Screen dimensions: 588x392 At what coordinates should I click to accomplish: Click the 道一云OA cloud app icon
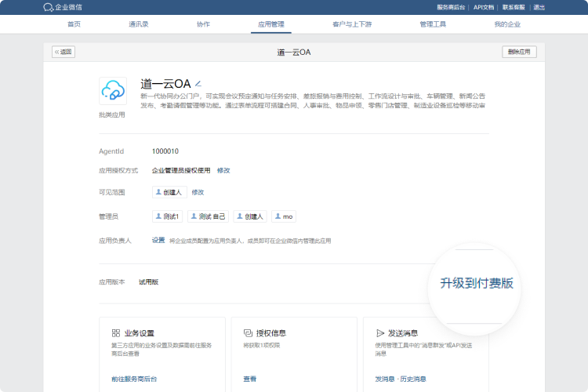pyautogui.click(x=113, y=90)
